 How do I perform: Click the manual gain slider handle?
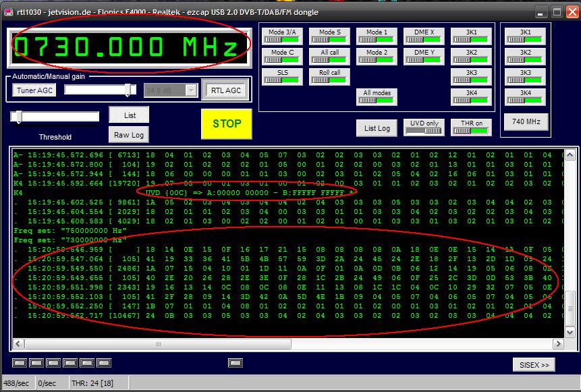pos(128,90)
